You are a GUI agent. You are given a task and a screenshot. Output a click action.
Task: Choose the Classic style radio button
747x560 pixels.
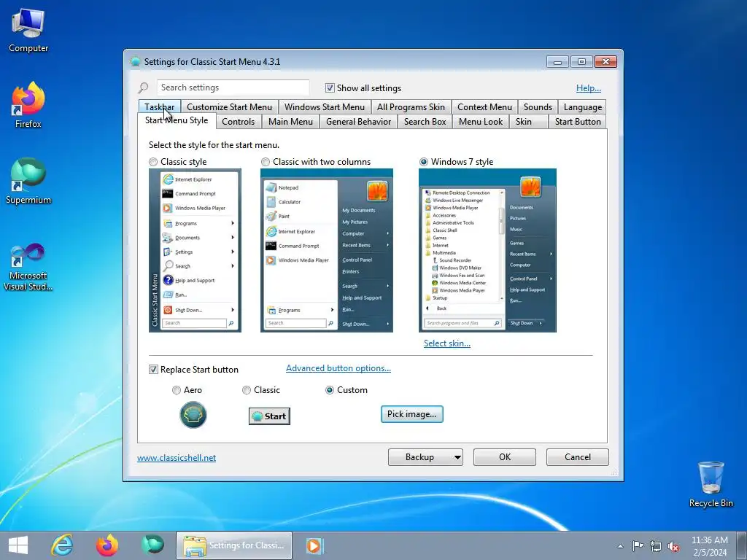click(x=153, y=162)
